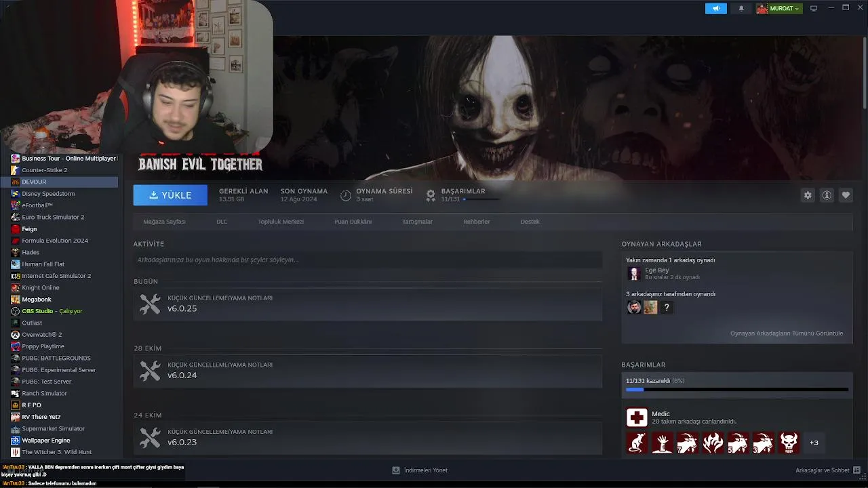The width and height of the screenshot is (868, 488).
Task: Click the rat achievement icon
Action: point(636,443)
